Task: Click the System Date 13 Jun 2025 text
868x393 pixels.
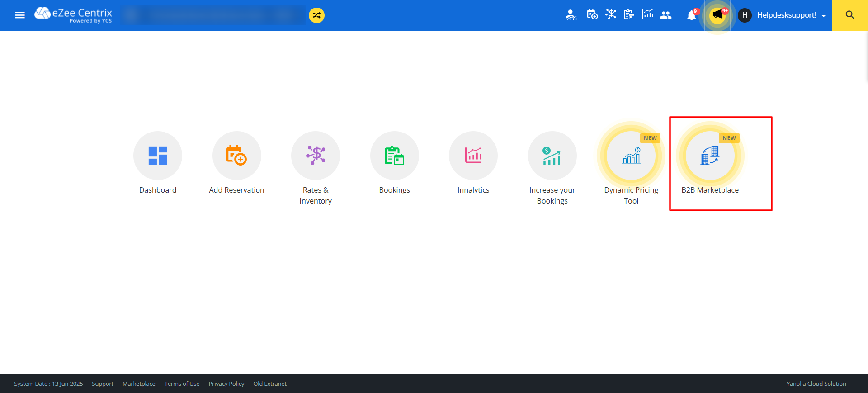Action: coord(48,384)
